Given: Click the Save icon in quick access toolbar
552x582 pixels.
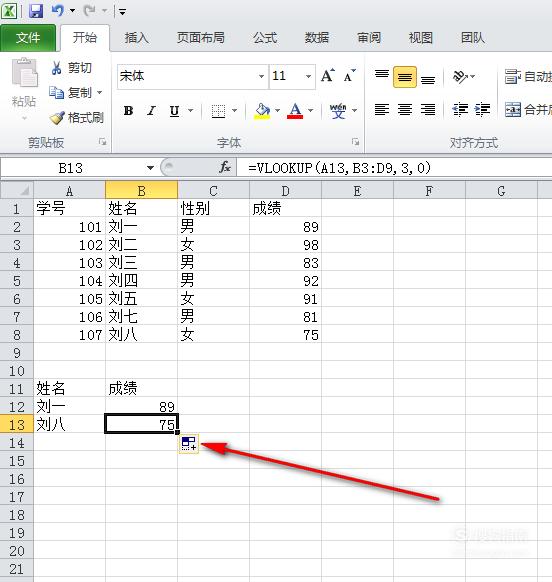Looking at the screenshot, I should coord(36,11).
